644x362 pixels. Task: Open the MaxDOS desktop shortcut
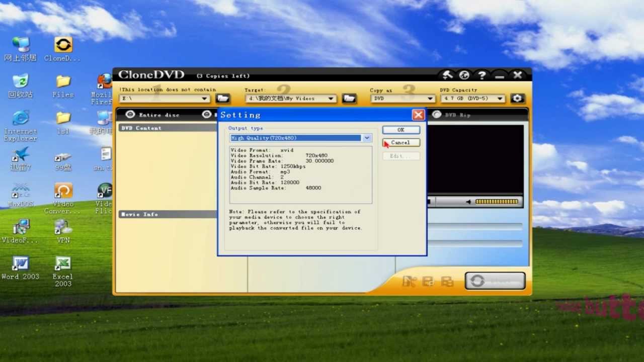click(x=20, y=195)
